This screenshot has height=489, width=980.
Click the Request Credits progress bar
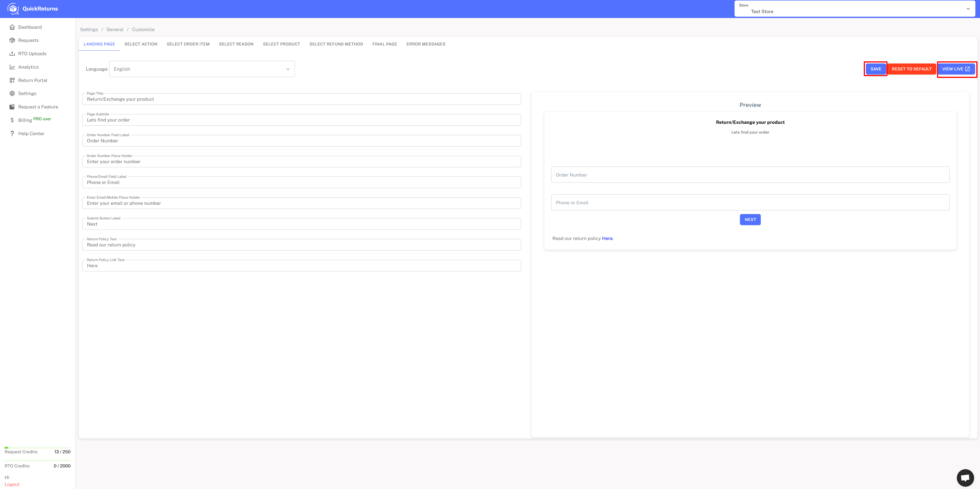coord(38,448)
